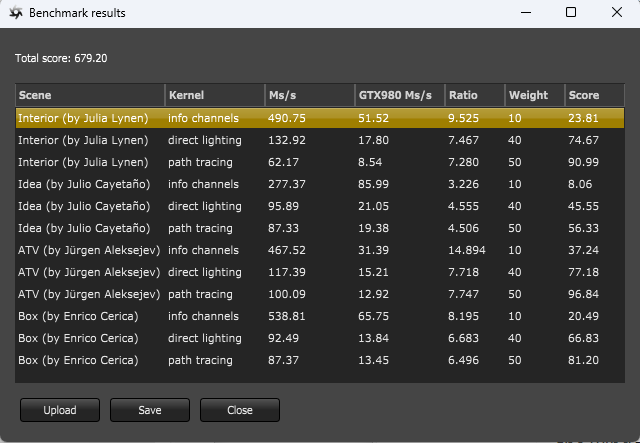Click the Octane app icon in title bar
Viewport: 640px width, 443px height.
pyautogui.click(x=15, y=13)
